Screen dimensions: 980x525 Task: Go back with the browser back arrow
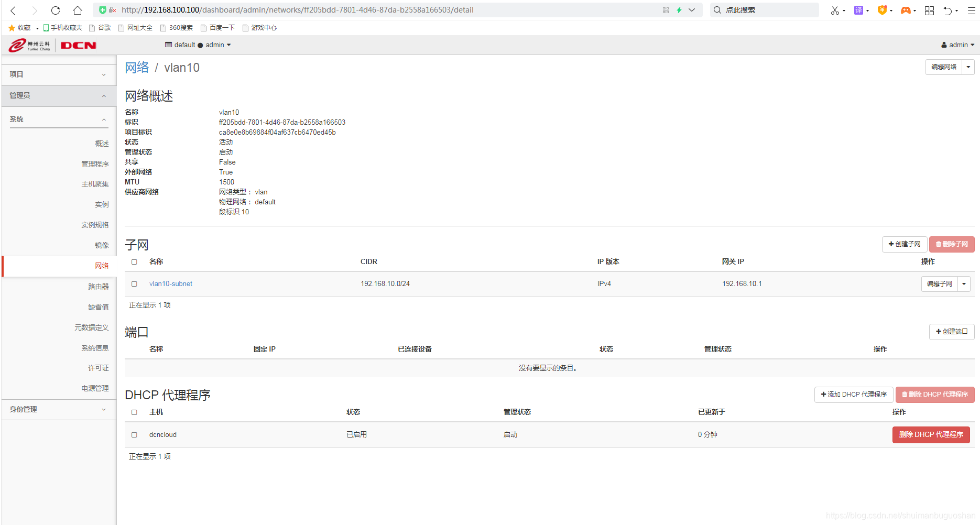click(14, 10)
